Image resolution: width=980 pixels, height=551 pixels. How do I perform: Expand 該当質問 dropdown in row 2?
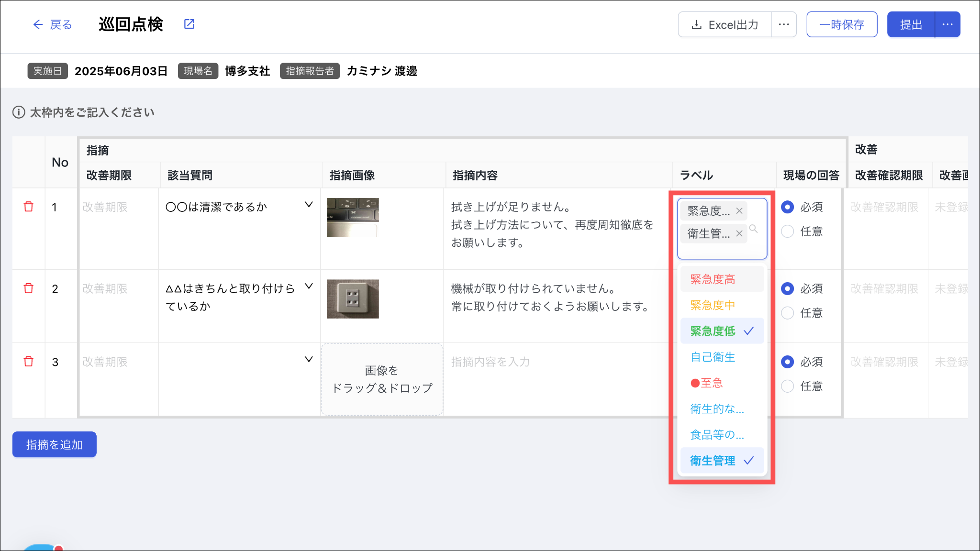pyautogui.click(x=309, y=287)
